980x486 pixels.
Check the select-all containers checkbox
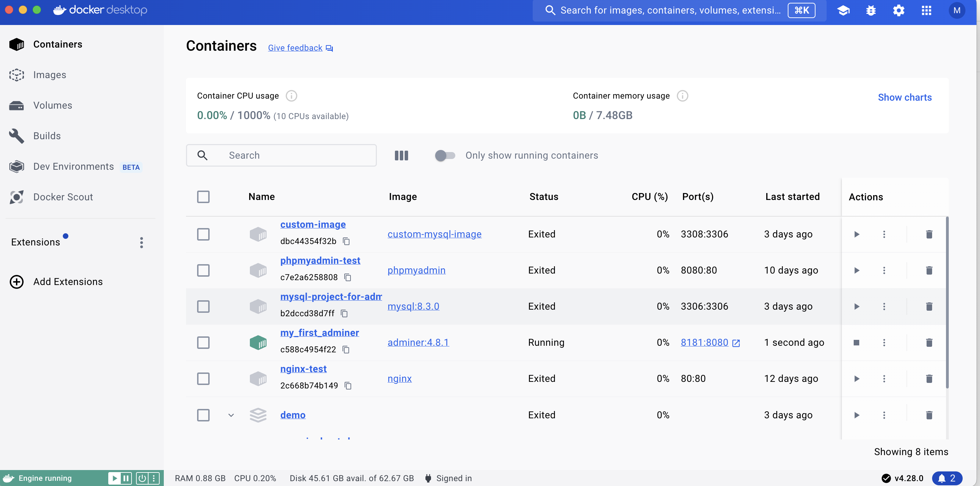(x=203, y=197)
